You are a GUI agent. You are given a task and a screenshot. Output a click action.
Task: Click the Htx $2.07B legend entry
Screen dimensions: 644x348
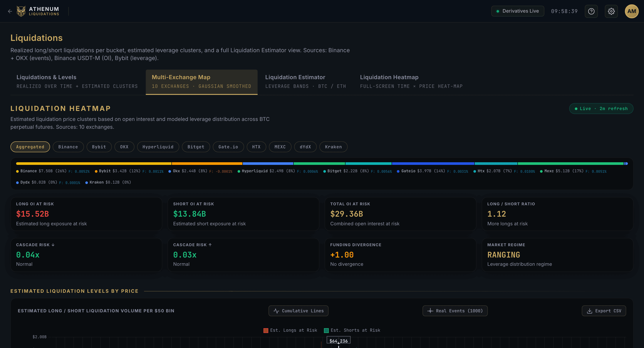(x=504, y=171)
